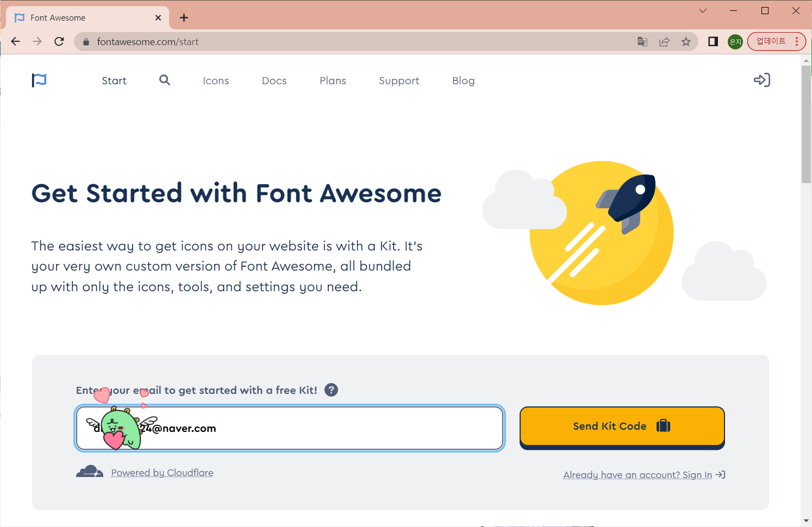Click the rocket illustration image
The image size is (812, 527).
tap(624, 233)
